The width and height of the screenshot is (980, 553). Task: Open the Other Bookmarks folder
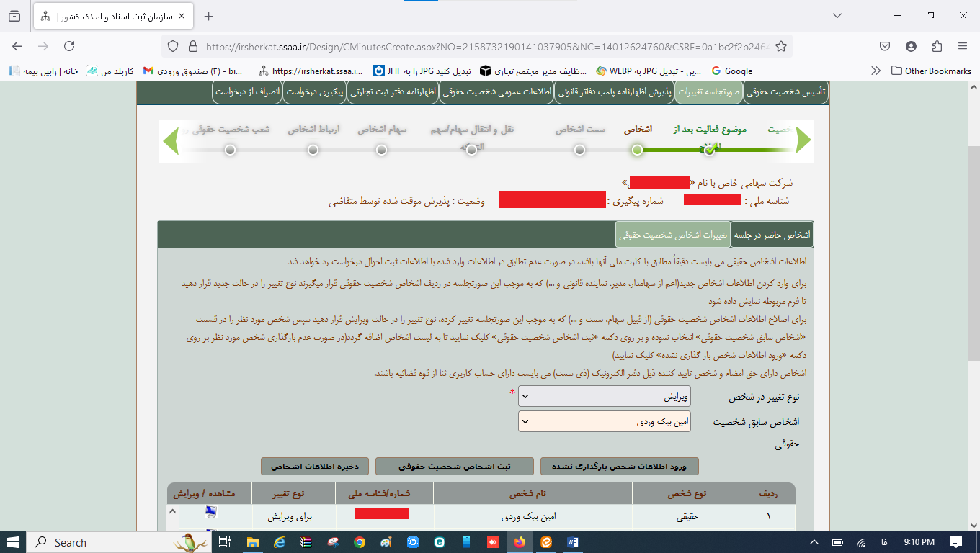click(931, 71)
